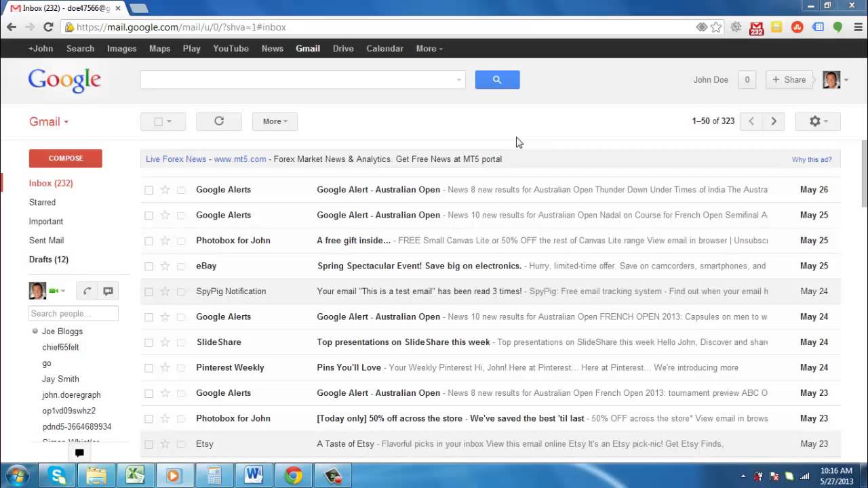Open the green Hangouts extension icon
Viewport: 868px width, 488px height.
click(838, 27)
